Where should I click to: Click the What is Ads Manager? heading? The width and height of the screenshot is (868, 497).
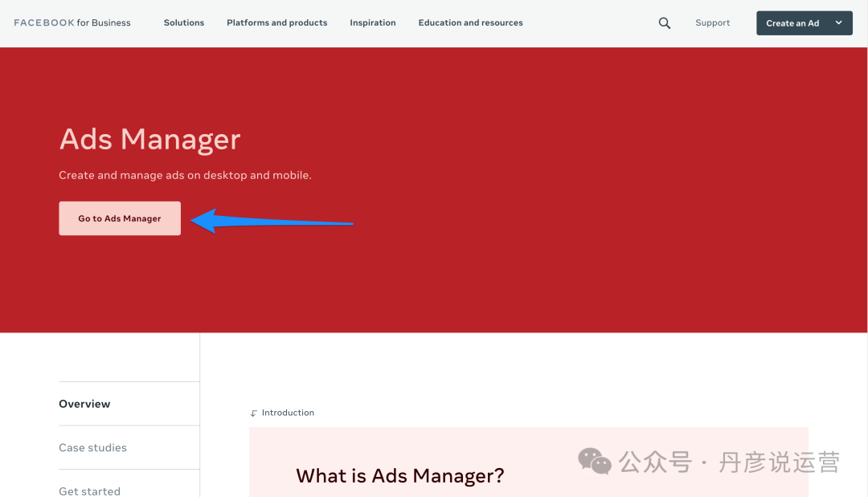point(399,475)
